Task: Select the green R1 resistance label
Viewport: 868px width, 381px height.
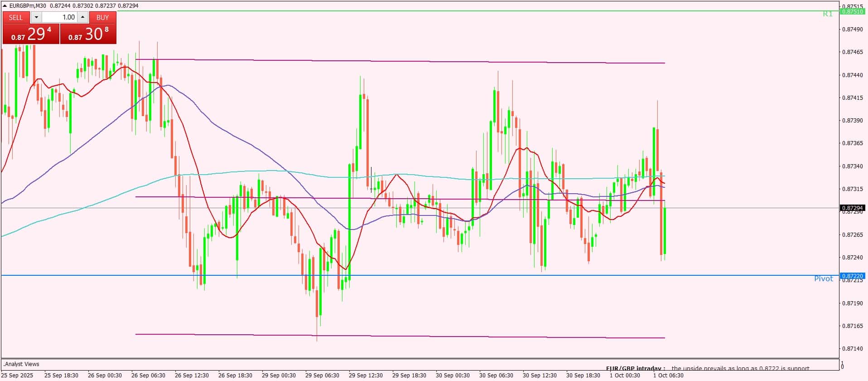Action: point(827,14)
